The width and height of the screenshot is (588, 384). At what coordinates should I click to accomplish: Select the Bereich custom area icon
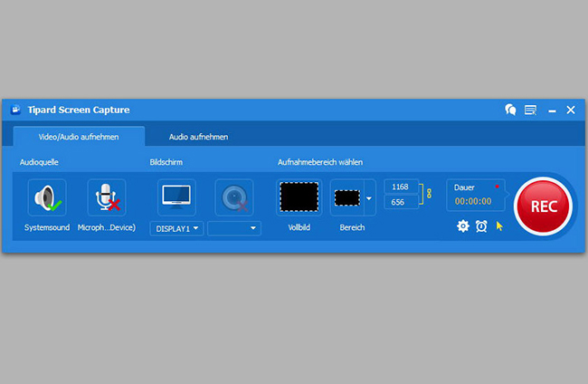coord(346,197)
